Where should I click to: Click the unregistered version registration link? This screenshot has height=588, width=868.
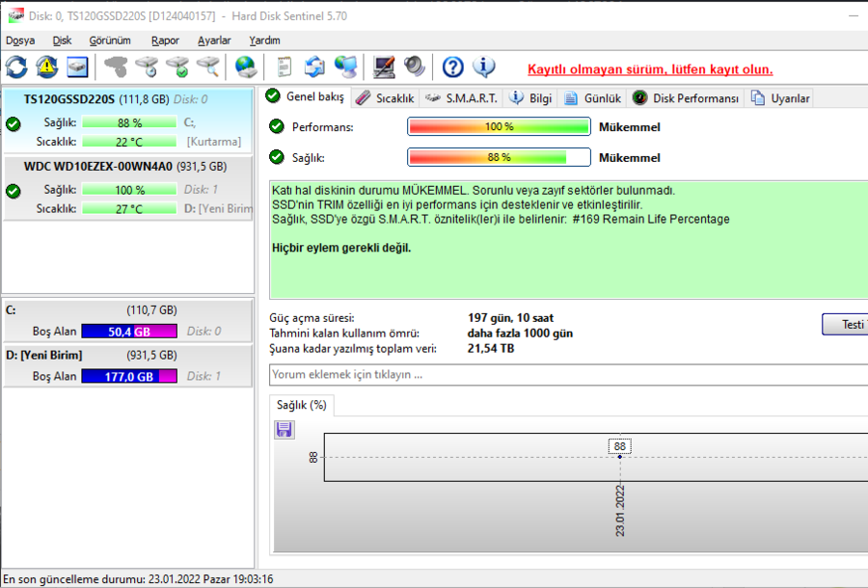650,69
